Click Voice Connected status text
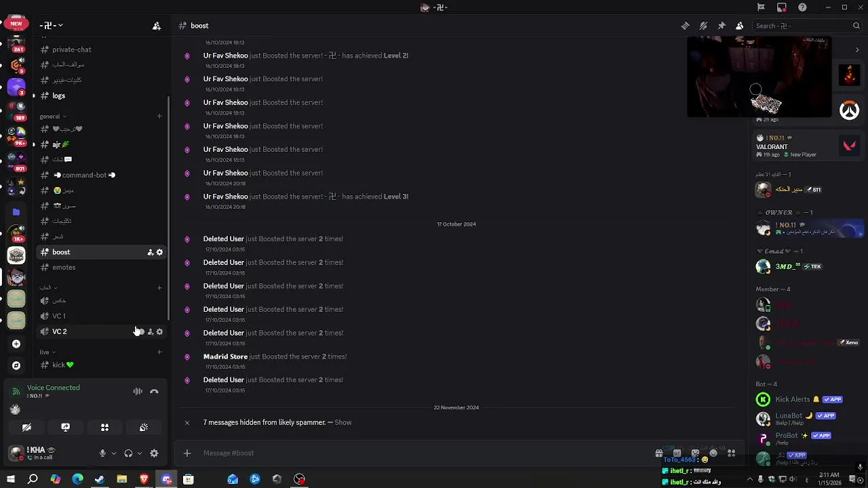This screenshot has width=868, height=488. click(x=54, y=388)
